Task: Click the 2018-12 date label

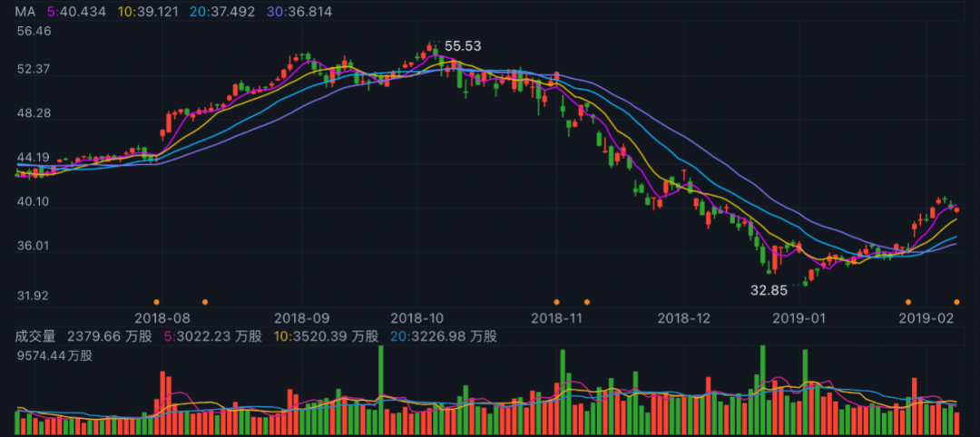Action: click(684, 318)
